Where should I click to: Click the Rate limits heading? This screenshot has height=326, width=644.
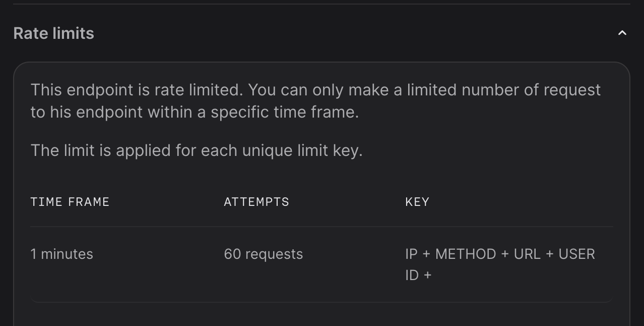point(53,33)
